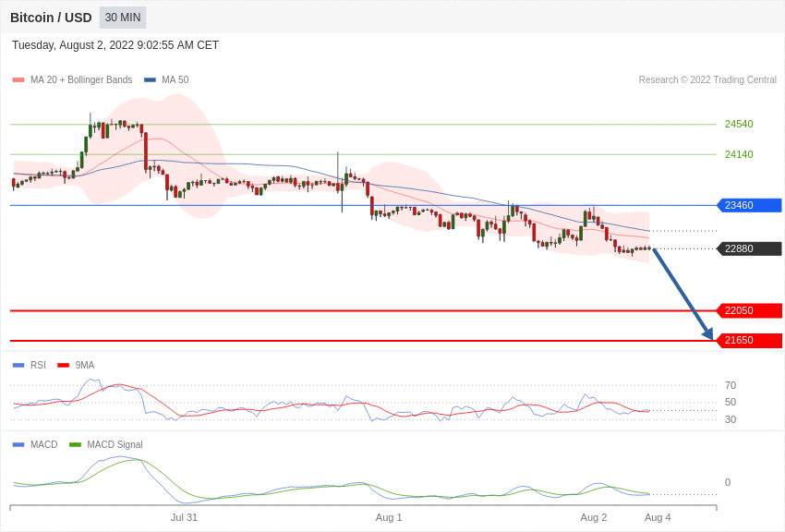
Task: Select the timestamp 'Tuesday, August 2, 2022 9:02:55 AM CET'
Action: coord(115,45)
